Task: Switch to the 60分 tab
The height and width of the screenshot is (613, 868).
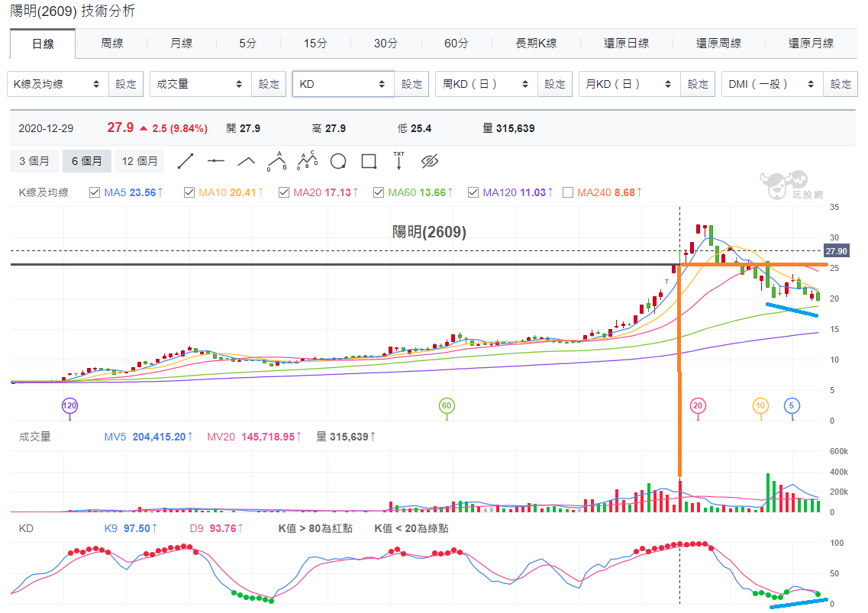Action: (x=457, y=44)
